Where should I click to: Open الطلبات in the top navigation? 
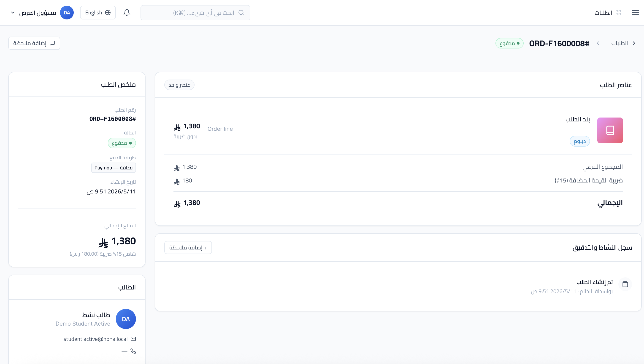[x=608, y=13]
